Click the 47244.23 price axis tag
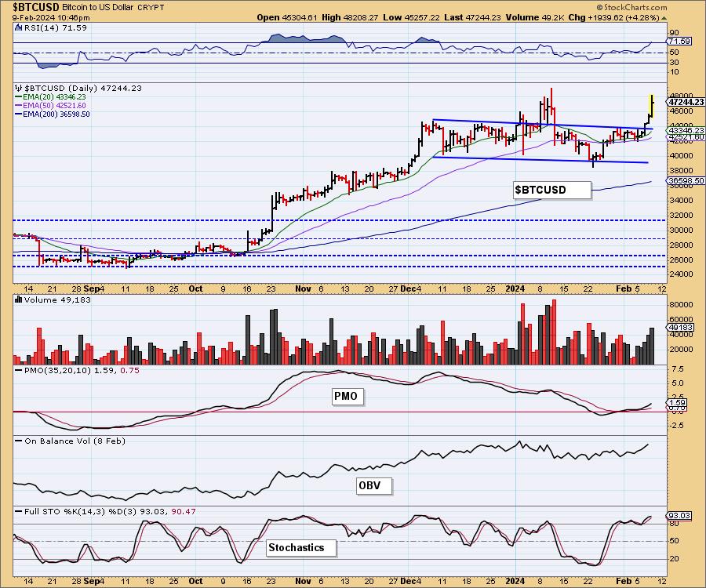Viewport: 706px width, 588px height. [x=686, y=102]
